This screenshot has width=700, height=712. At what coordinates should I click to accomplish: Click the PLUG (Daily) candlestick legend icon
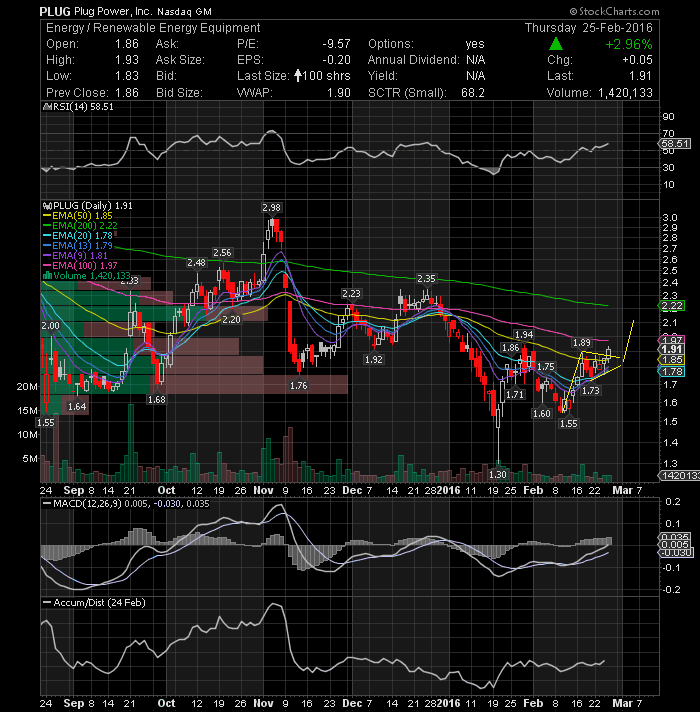click(x=47, y=206)
